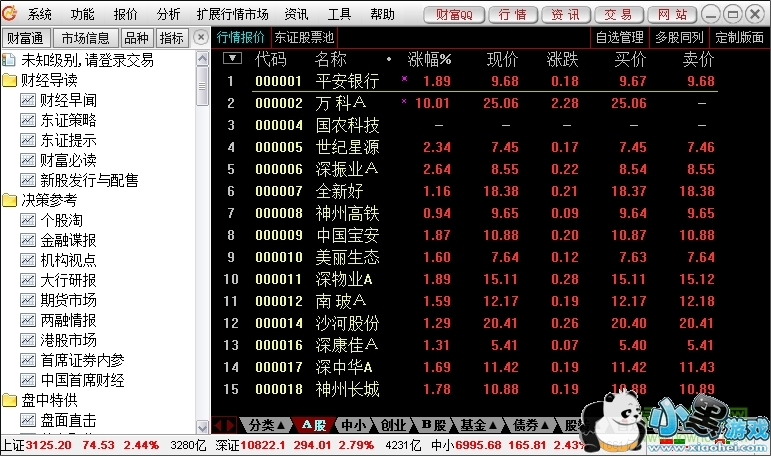Open the 扩展行情市场 menu

232,14
